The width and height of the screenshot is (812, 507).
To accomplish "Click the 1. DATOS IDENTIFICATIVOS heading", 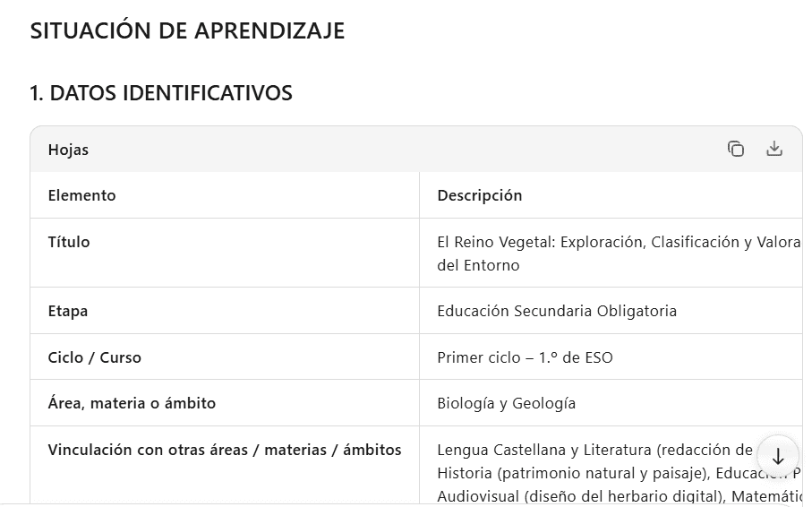I will point(161,93).
